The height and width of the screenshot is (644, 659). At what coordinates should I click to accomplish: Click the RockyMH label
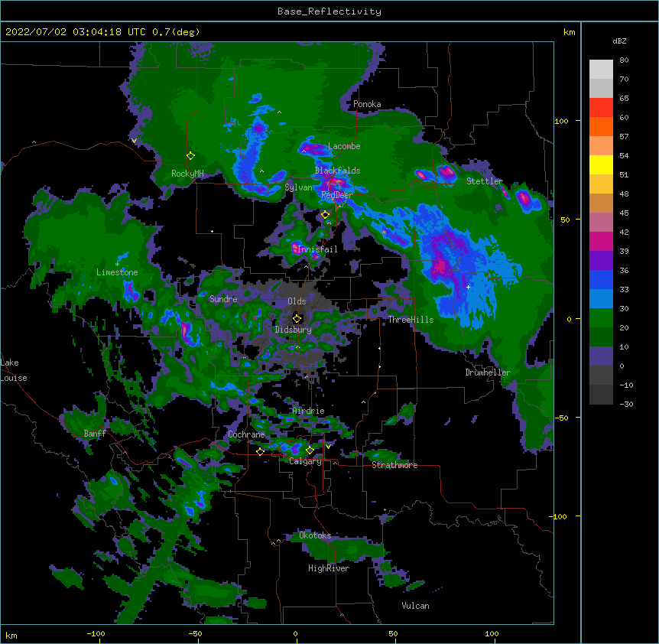click(187, 174)
